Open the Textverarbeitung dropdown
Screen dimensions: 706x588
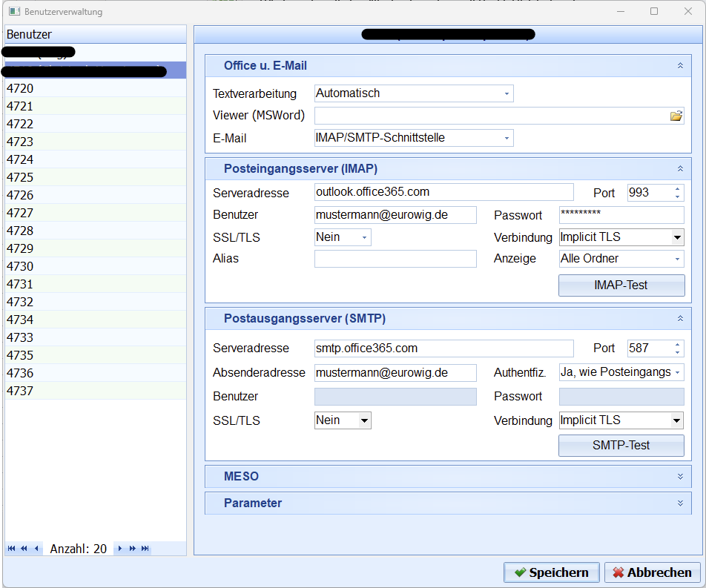[x=507, y=94]
